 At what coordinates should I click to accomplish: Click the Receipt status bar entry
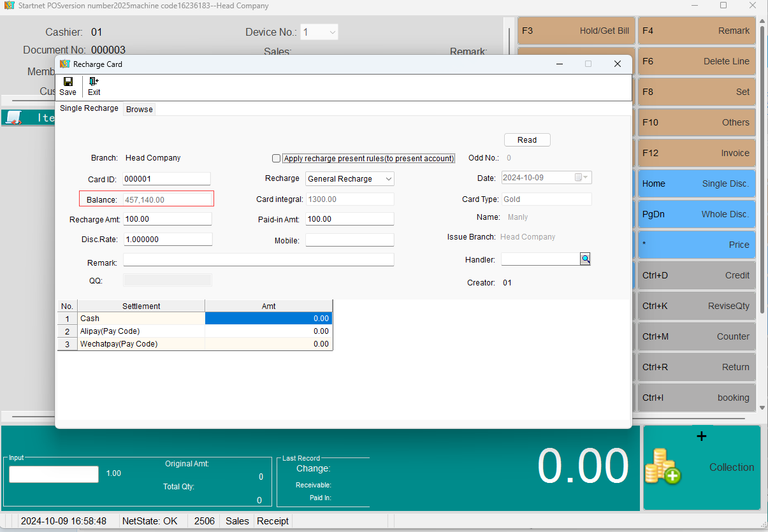pos(273,521)
